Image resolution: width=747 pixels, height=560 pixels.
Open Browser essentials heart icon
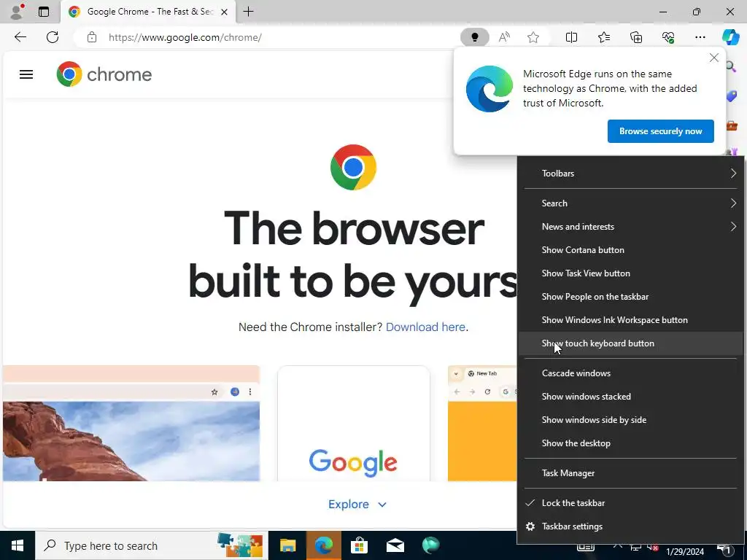(x=668, y=37)
